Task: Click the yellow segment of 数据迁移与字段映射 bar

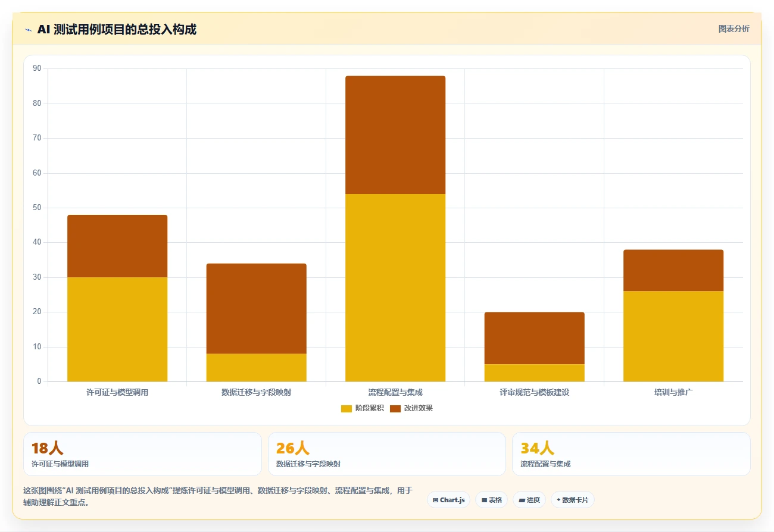Action: point(256,368)
